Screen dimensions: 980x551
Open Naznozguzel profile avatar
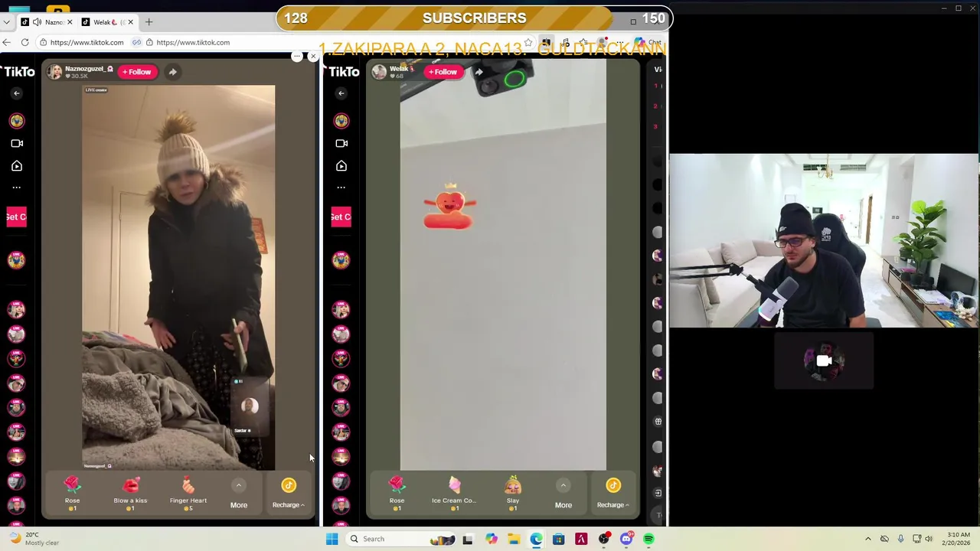coord(54,72)
